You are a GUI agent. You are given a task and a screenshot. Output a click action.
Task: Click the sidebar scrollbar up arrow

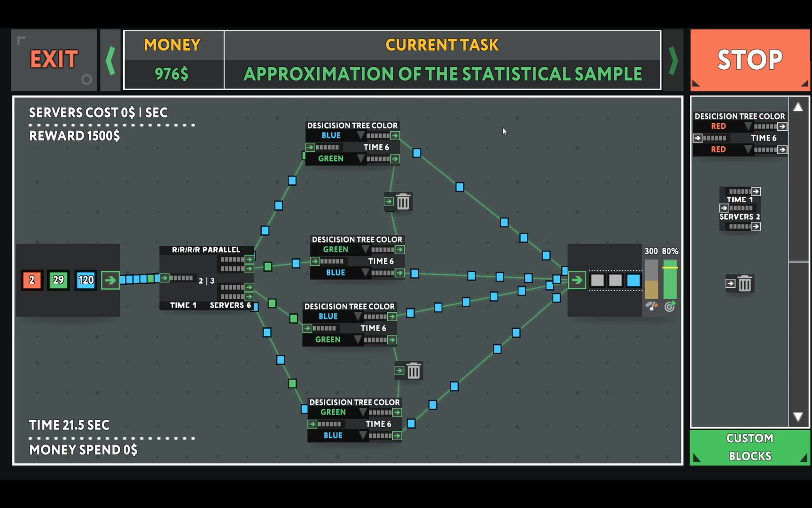click(798, 107)
